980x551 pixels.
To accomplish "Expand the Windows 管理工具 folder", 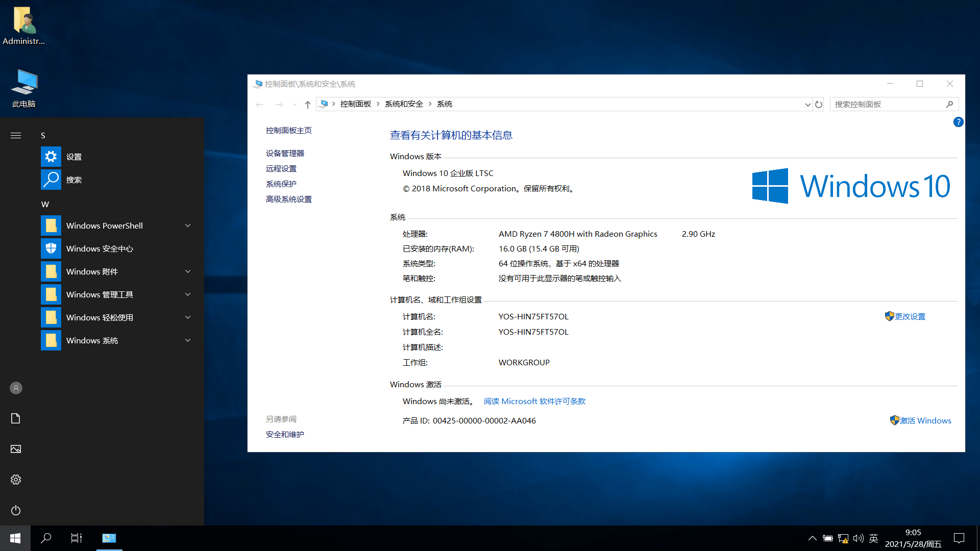I will tap(188, 294).
